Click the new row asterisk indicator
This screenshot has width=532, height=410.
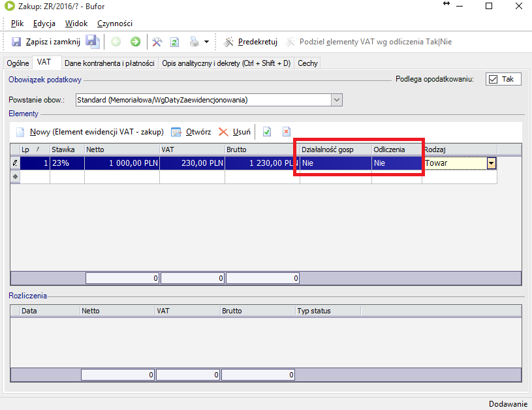tap(15, 177)
